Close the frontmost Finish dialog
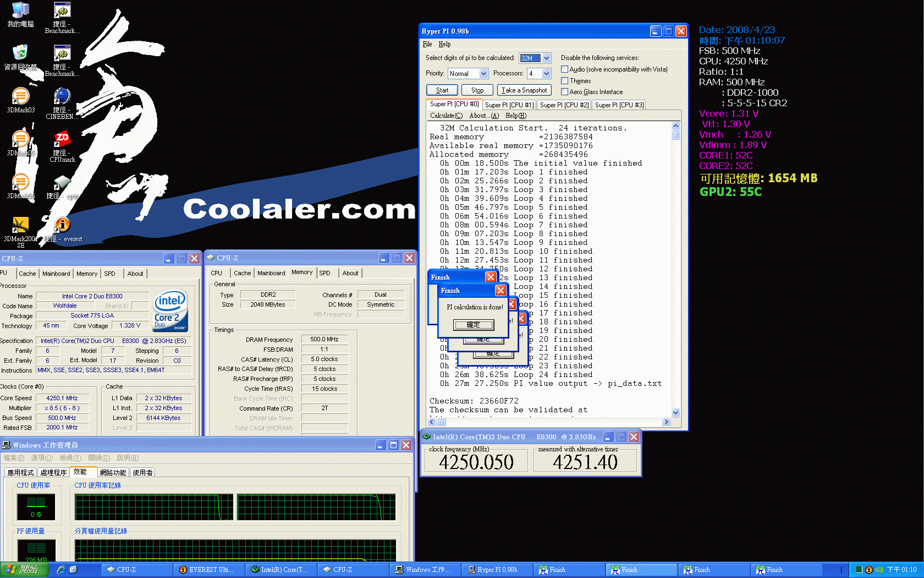 coord(501,290)
